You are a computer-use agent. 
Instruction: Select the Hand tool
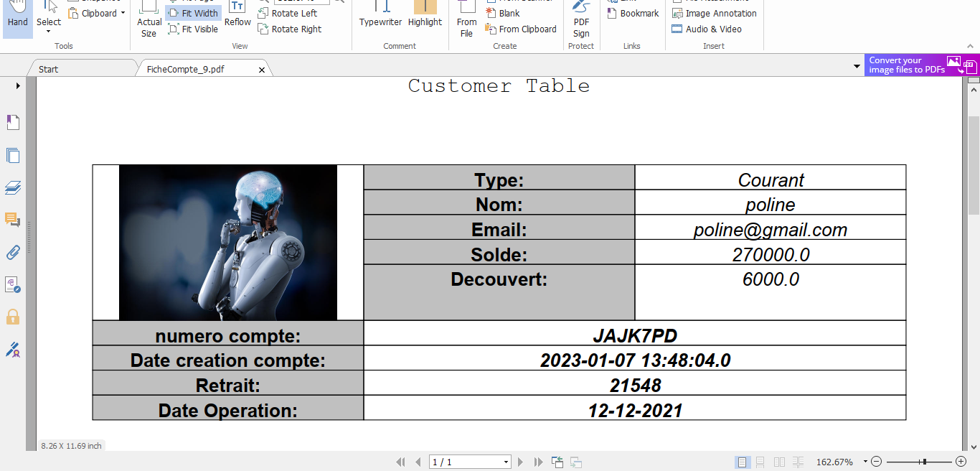point(17,16)
